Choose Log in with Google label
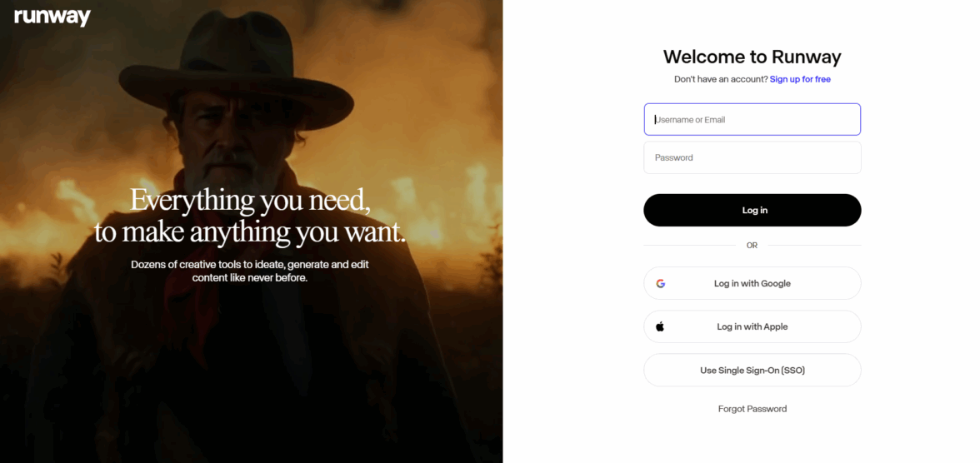 pos(752,283)
